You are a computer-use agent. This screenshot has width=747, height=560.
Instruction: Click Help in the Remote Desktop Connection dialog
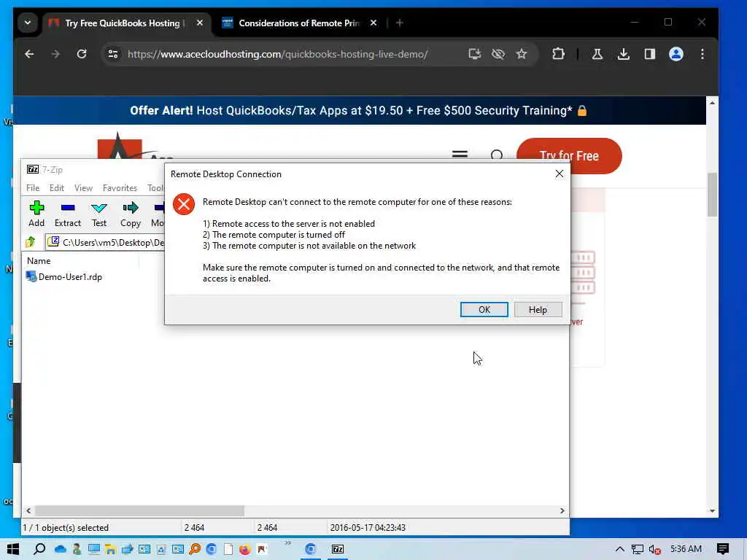tap(538, 309)
